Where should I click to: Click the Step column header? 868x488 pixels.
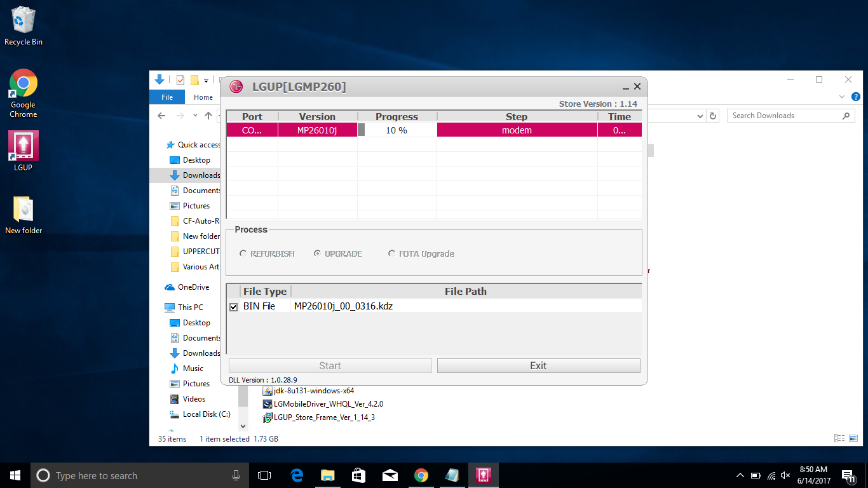click(x=517, y=116)
